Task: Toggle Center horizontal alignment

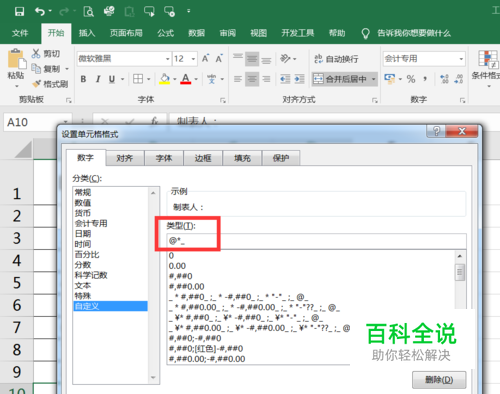Action: pyautogui.click(x=252, y=79)
